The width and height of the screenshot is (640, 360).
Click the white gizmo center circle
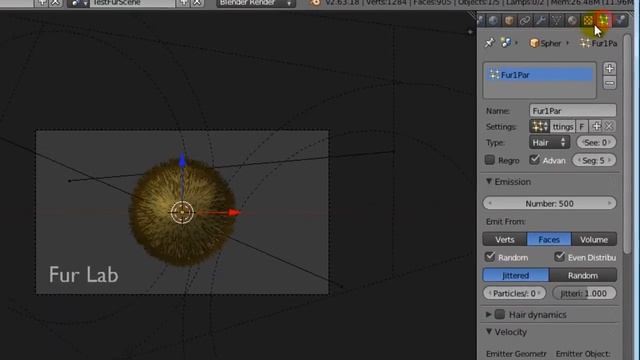point(182,212)
